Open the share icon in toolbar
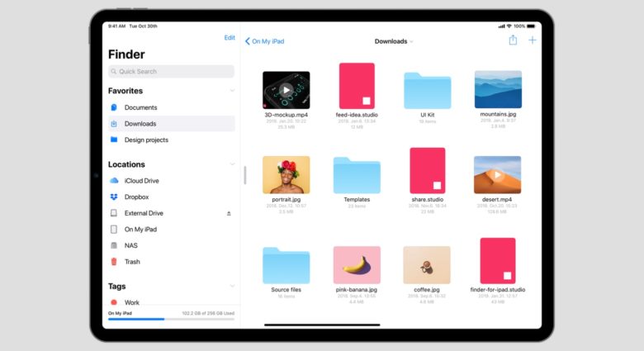644x351 pixels. [x=513, y=40]
